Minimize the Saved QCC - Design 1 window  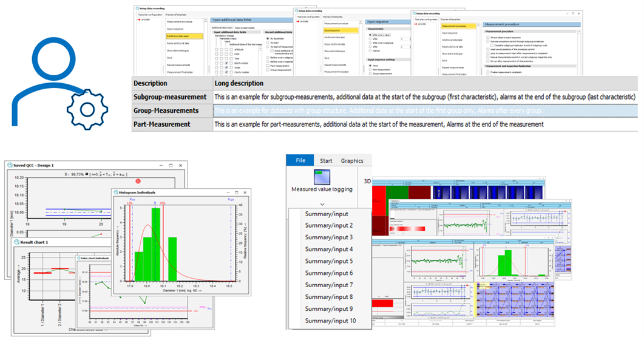click(161, 165)
